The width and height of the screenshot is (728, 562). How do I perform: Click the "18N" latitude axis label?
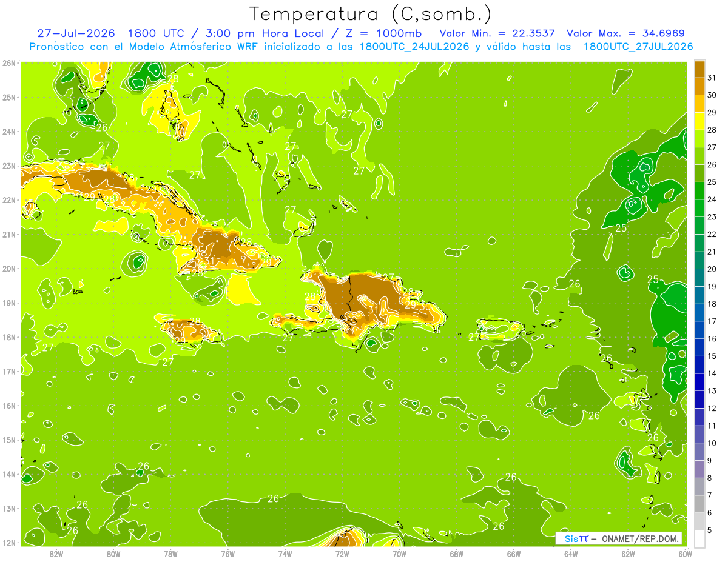[x=9, y=337]
